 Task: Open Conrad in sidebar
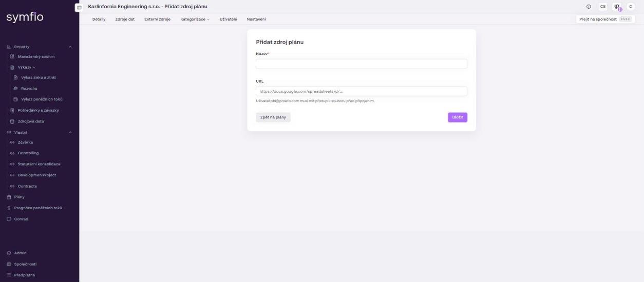(21, 219)
